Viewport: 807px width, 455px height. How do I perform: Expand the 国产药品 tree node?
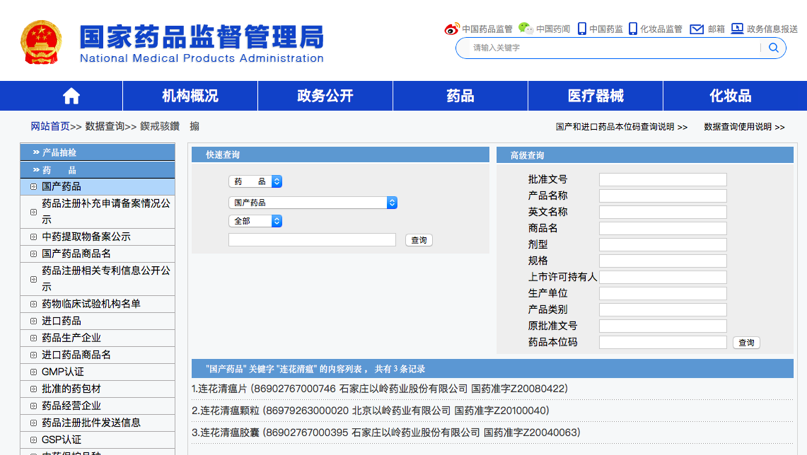coord(33,187)
